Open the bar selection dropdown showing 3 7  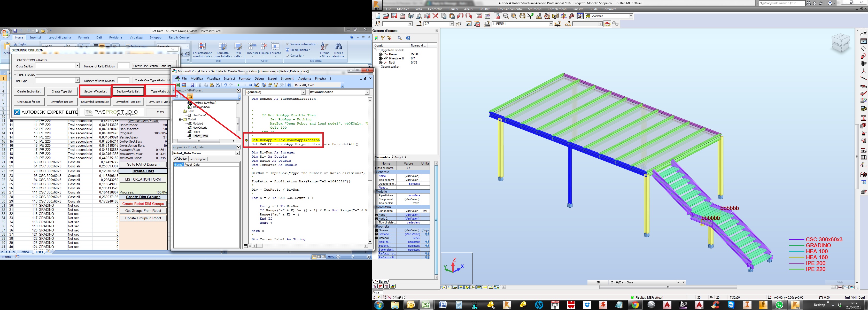pos(452,24)
